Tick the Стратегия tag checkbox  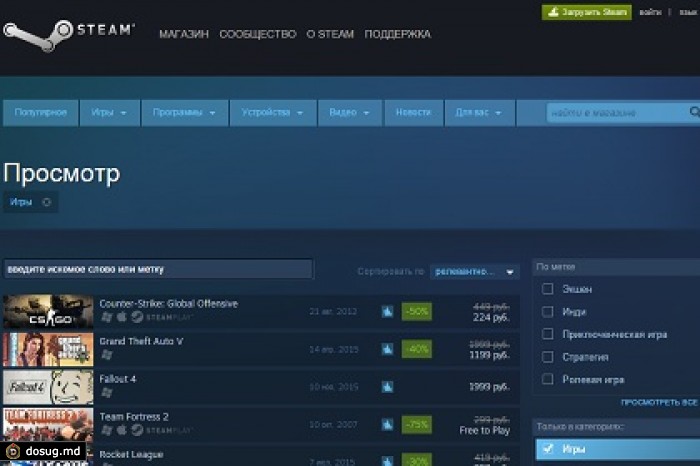(547, 357)
